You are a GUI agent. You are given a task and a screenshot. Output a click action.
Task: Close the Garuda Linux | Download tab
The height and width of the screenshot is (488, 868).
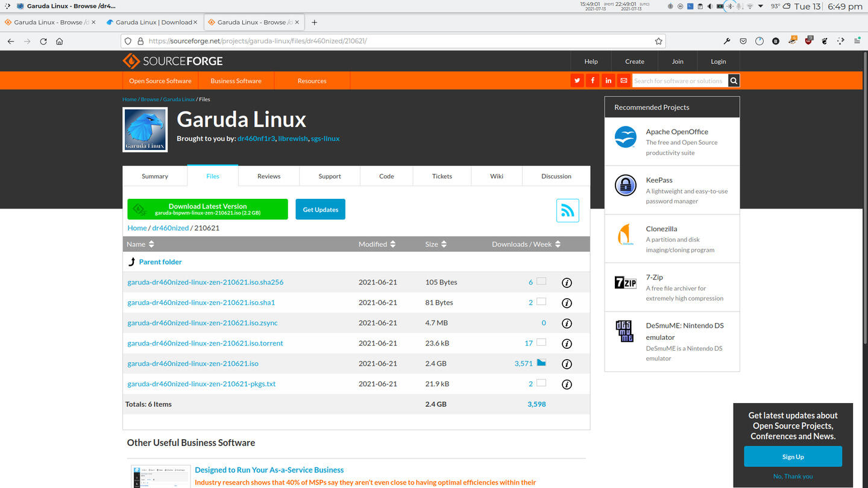coord(195,22)
